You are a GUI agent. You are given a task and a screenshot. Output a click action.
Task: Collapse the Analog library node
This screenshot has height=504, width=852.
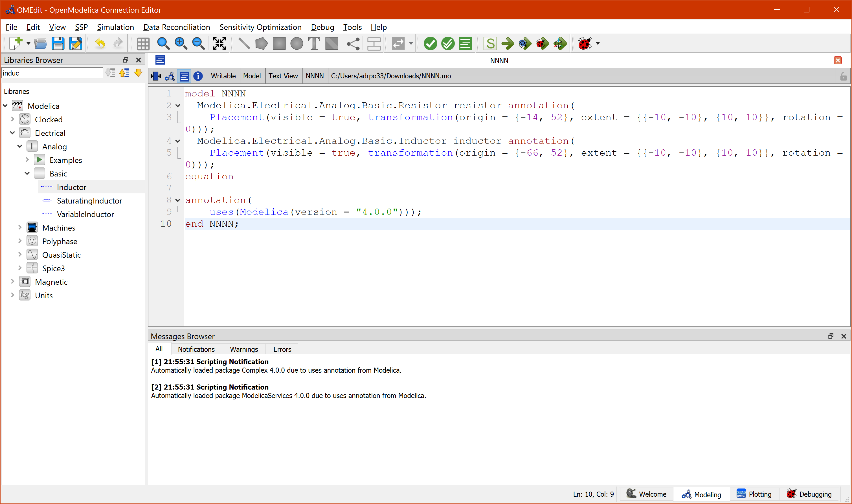point(19,146)
